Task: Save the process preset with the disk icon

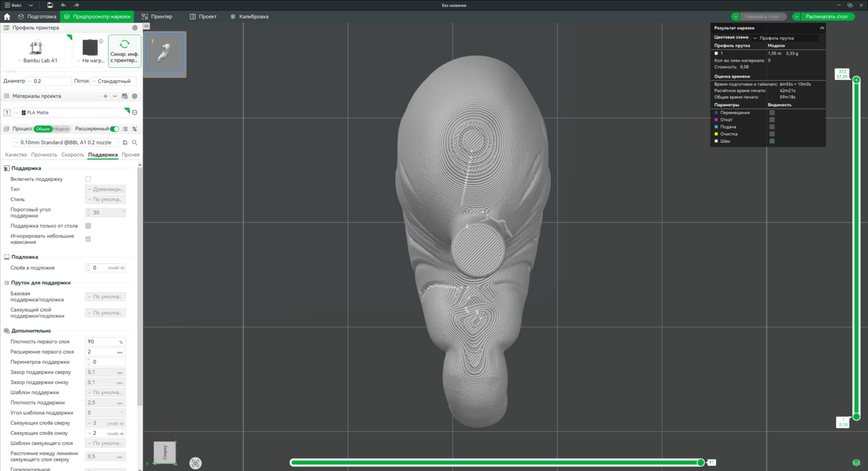Action: (x=125, y=143)
